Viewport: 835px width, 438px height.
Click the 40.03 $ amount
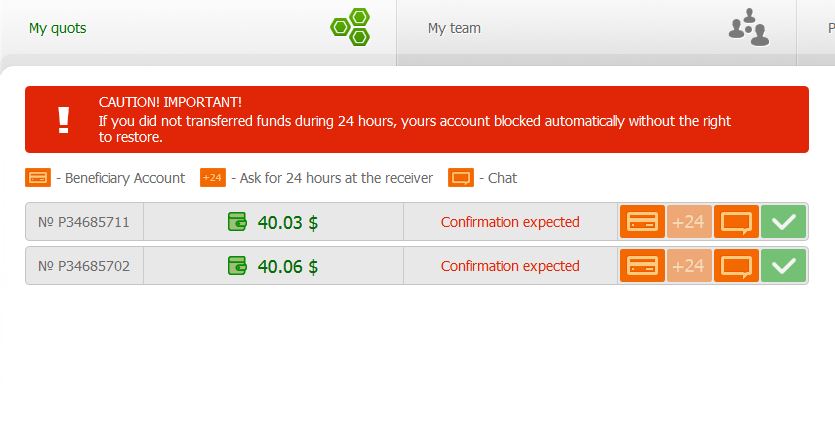coord(288,223)
